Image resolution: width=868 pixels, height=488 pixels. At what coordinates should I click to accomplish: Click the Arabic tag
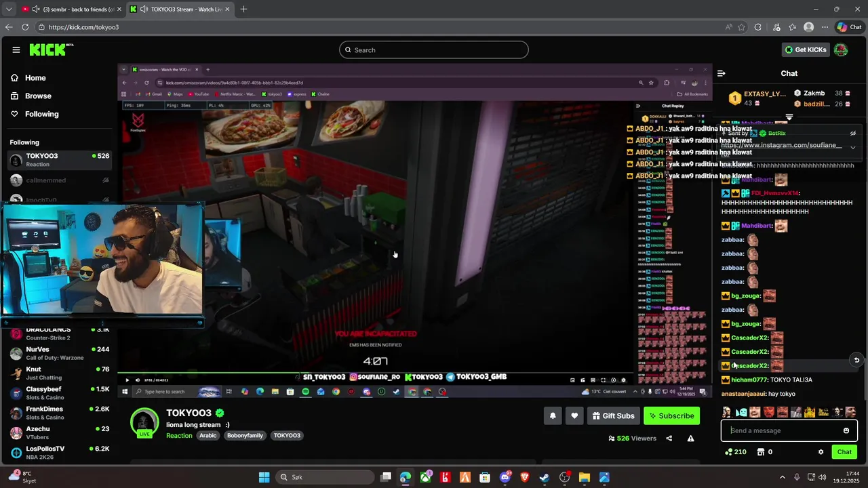[x=208, y=436]
